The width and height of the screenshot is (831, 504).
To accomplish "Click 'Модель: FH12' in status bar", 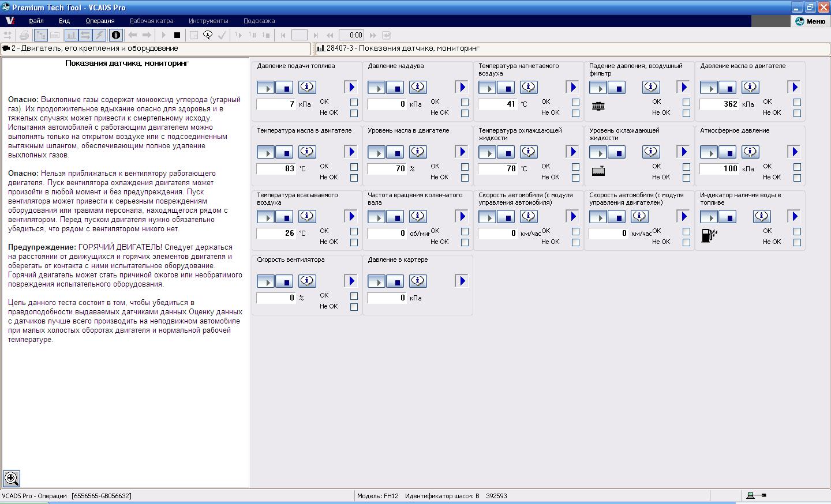I will point(377,496).
